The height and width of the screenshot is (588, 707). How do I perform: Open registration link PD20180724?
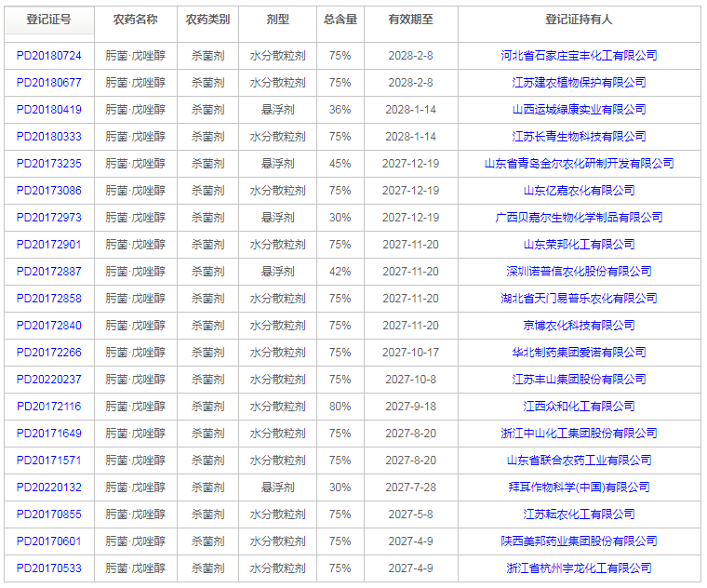click(x=48, y=56)
